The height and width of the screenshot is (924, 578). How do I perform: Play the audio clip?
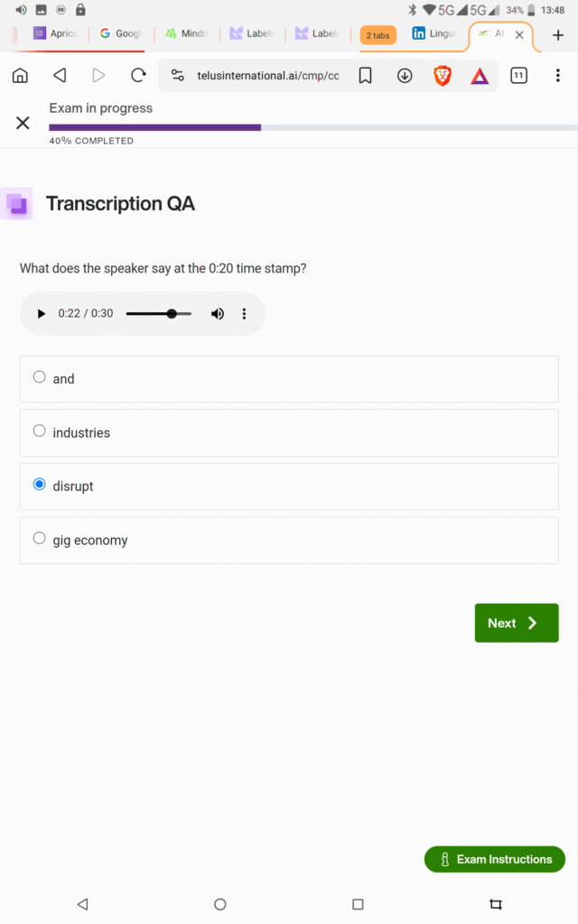(x=41, y=314)
